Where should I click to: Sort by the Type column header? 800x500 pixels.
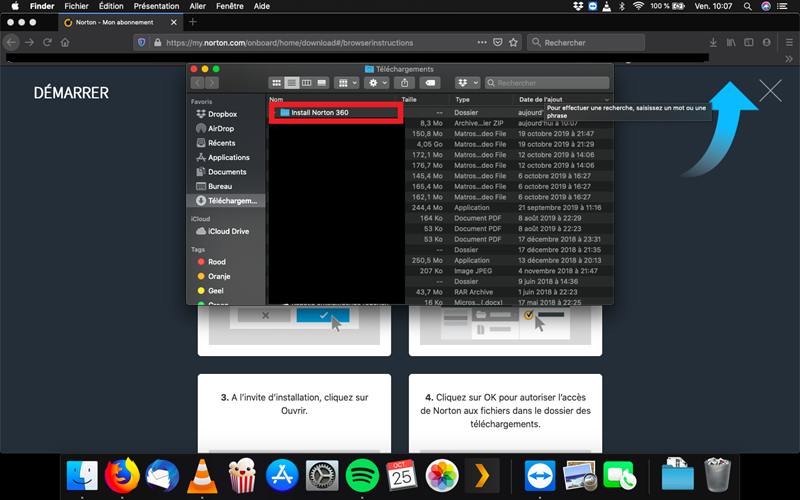(462, 99)
